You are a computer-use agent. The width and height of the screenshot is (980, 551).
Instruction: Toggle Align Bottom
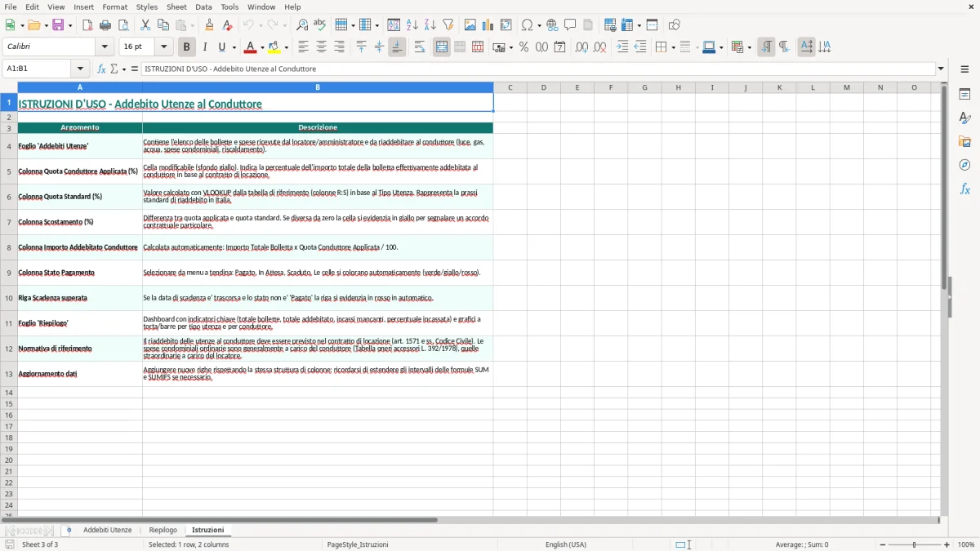coord(397,47)
